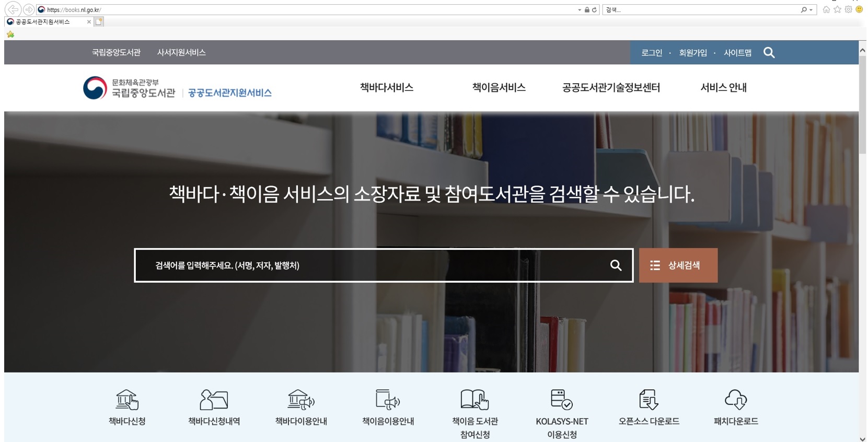Open the 사이트맵 link

(737, 53)
